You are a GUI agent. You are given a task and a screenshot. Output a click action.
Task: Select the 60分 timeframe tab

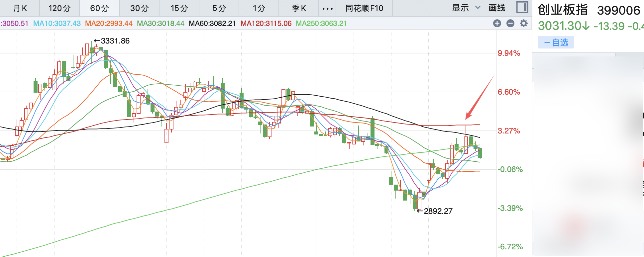(x=99, y=8)
